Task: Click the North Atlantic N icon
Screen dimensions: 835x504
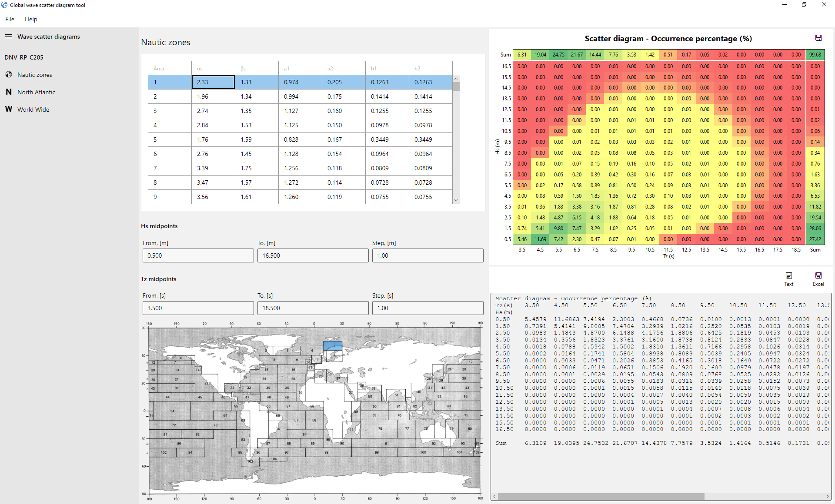Action: pos(9,92)
